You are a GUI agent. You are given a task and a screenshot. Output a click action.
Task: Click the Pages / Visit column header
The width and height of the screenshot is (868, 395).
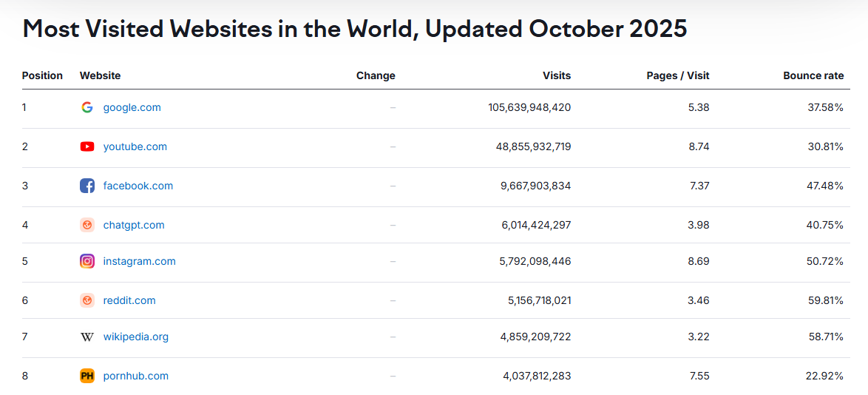pyautogui.click(x=677, y=75)
